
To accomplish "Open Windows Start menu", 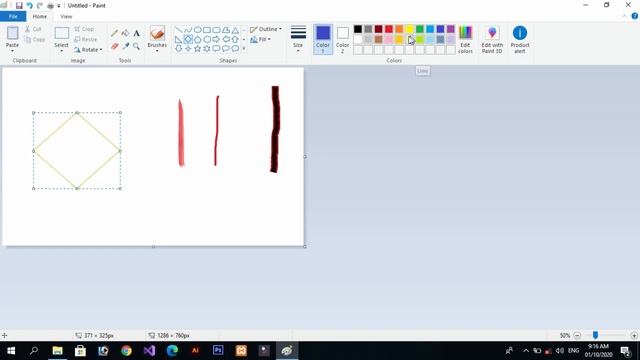I will point(11,351).
